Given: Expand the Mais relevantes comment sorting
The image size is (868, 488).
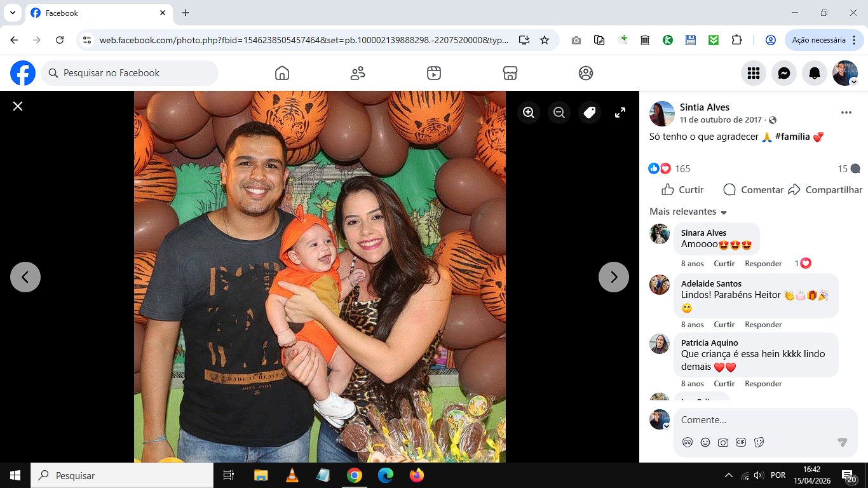Looking at the screenshot, I should pos(688,212).
